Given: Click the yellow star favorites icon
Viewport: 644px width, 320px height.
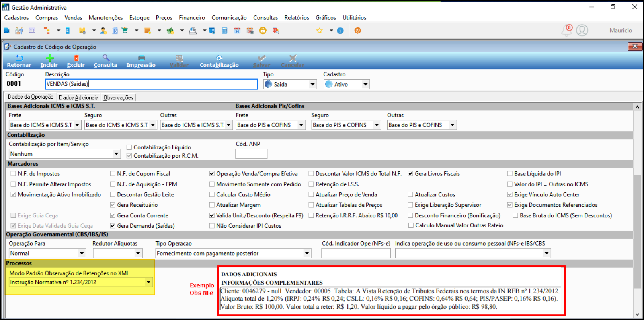Looking at the screenshot, I should point(320,31).
